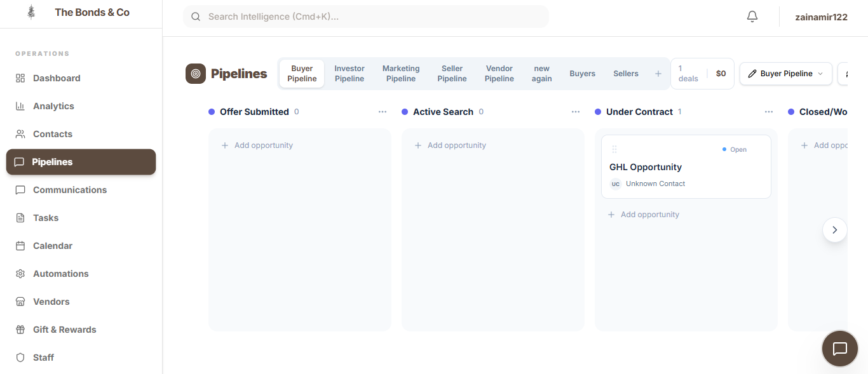Viewport: 868px width, 374px height.
Task: Click the drag handle on GHL Opportunity card
Action: pos(614,149)
